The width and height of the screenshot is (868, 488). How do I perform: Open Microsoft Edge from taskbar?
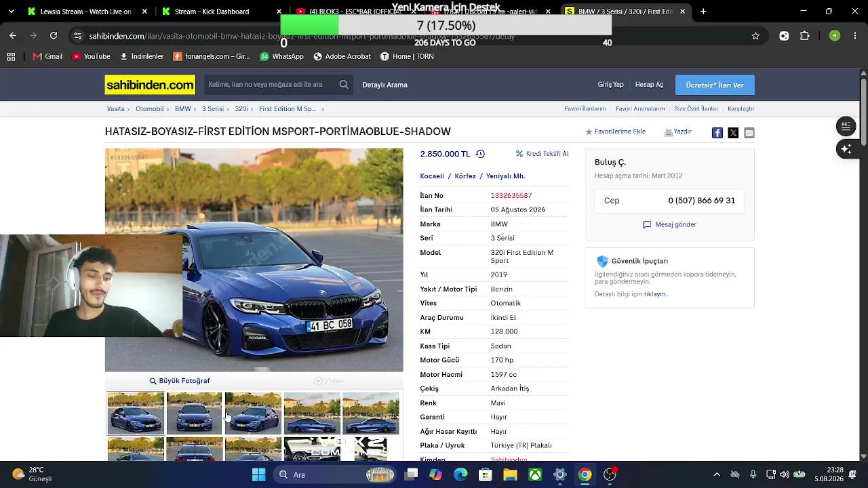click(x=460, y=474)
